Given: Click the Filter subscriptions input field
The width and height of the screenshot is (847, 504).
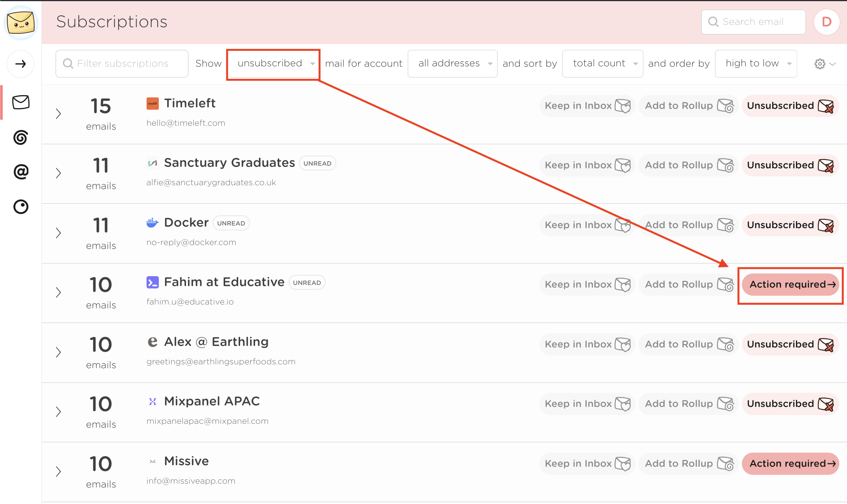Looking at the screenshot, I should 122,64.
